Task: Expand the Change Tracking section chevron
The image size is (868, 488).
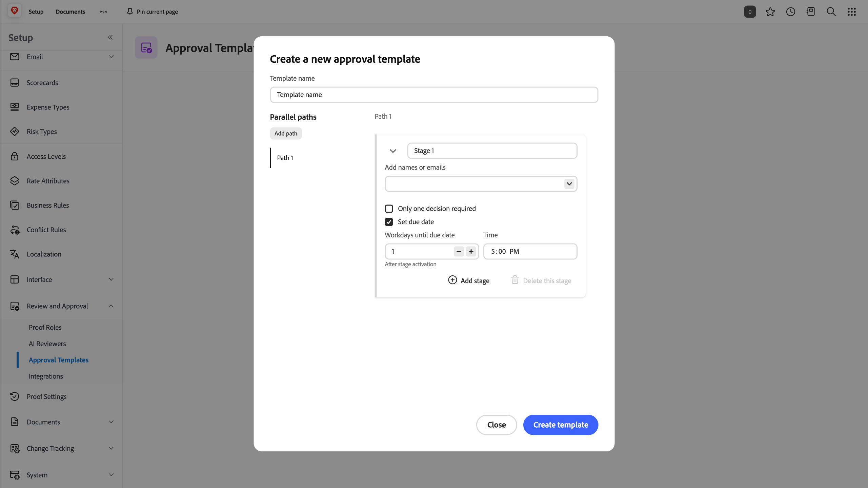Action: (111, 448)
